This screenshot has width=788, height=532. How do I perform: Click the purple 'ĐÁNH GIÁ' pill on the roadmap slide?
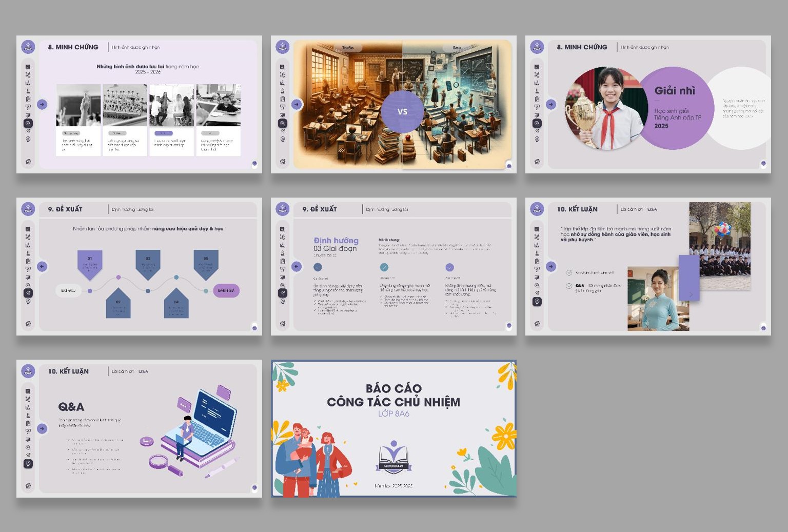click(x=226, y=291)
